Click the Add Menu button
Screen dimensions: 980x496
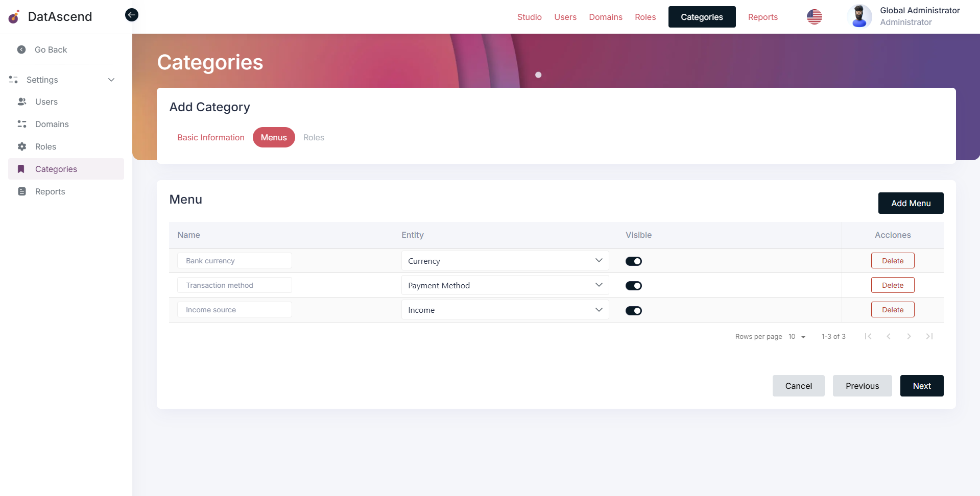point(911,203)
